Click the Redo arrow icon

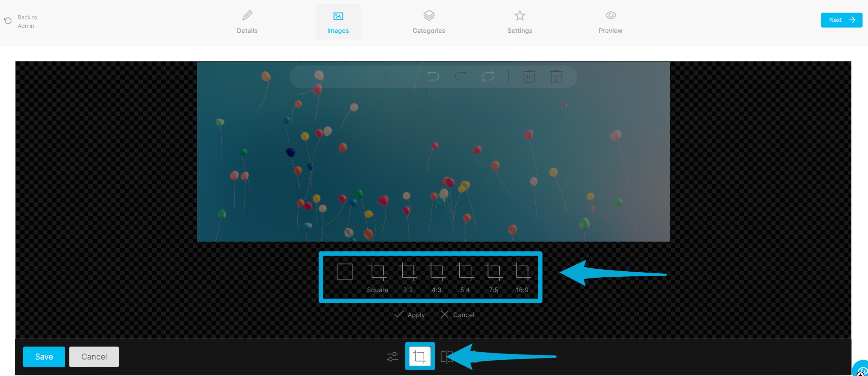coord(460,76)
